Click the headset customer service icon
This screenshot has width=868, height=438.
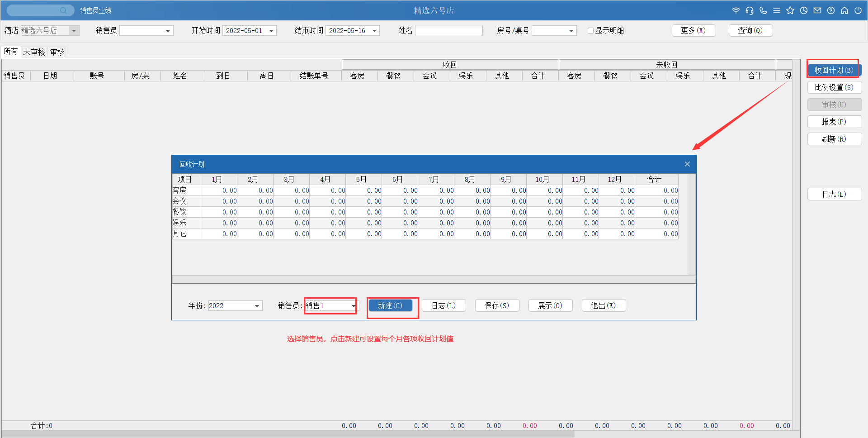pyautogui.click(x=750, y=10)
